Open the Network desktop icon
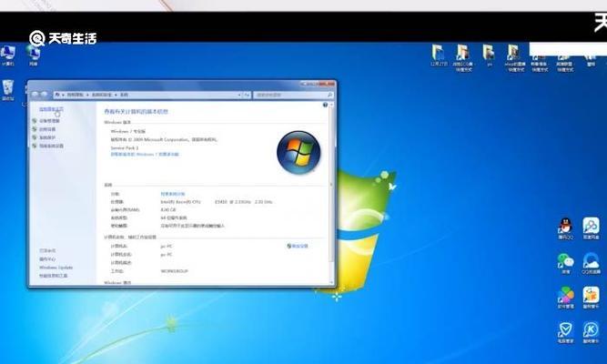The width and height of the screenshot is (607, 364). (x=34, y=55)
